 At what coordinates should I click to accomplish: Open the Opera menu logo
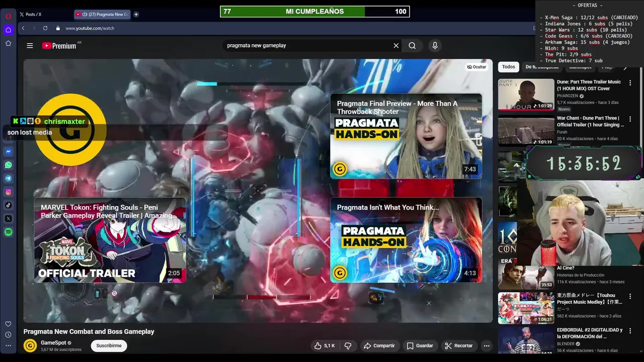point(8,16)
